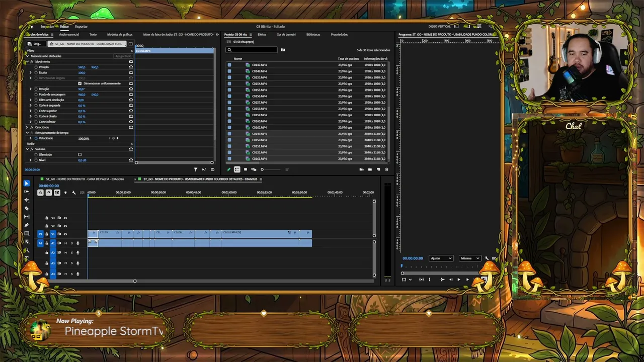
Task: Switch project panel to icon view
Action: pos(246,169)
